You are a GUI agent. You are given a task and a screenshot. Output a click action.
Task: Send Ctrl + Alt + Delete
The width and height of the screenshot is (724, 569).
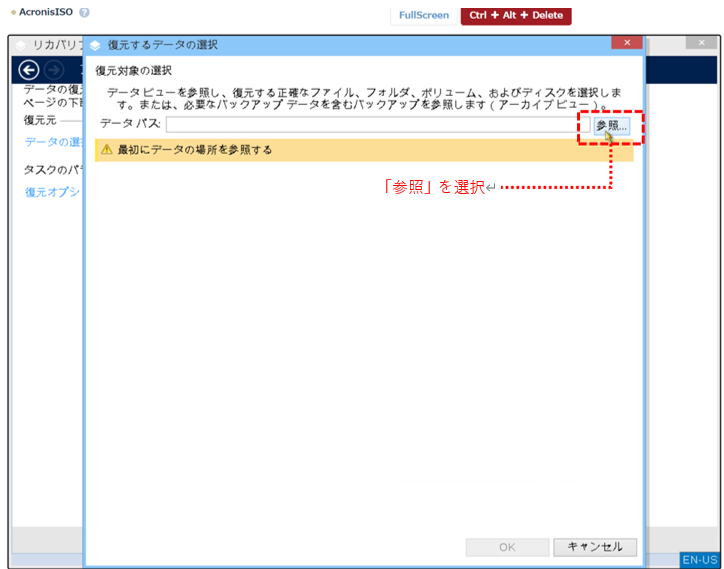(x=515, y=15)
